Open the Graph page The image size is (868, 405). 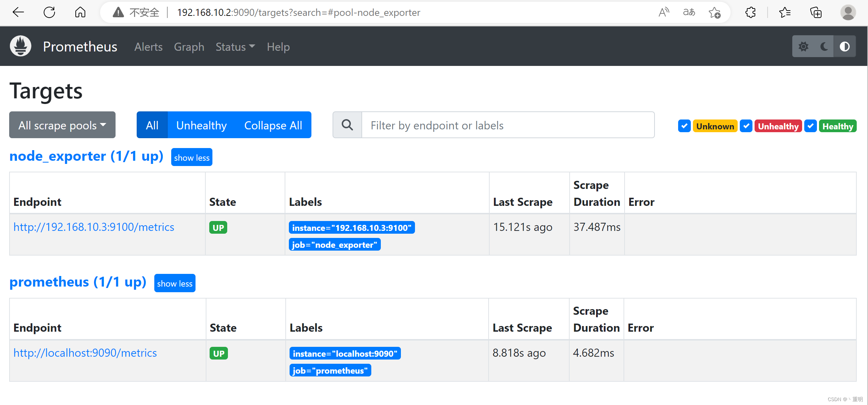point(189,47)
